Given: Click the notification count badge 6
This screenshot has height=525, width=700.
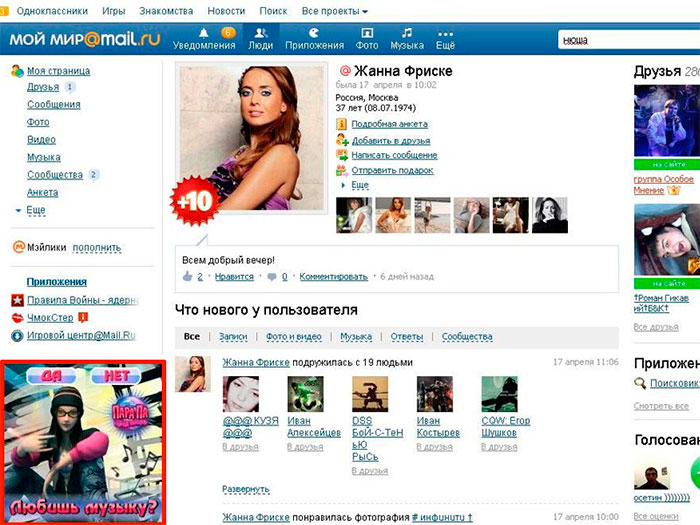Looking at the screenshot, I should coord(228,32).
